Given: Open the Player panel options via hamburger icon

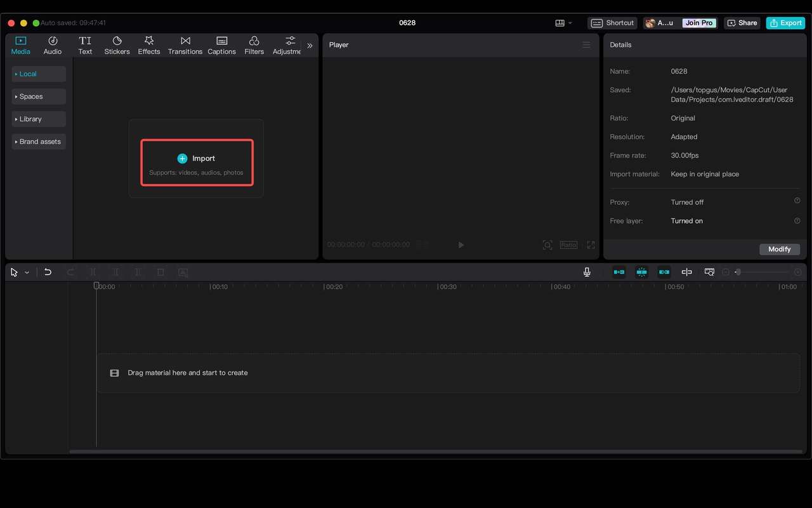Looking at the screenshot, I should pyautogui.click(x=586, y=44).
